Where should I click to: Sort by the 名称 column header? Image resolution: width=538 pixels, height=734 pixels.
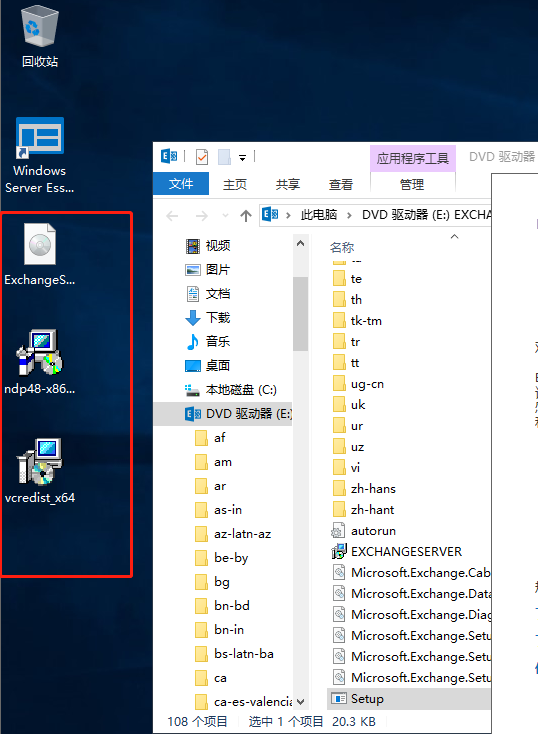342,247
